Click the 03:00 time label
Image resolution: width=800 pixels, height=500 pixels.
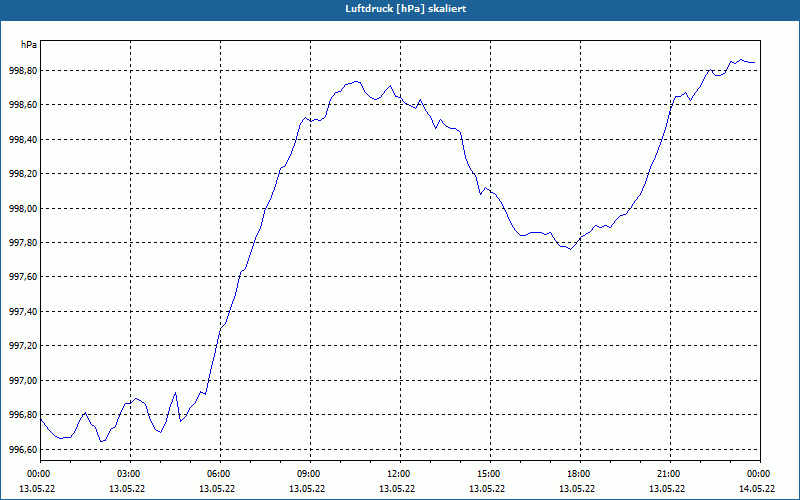click(x=131, y=474)
